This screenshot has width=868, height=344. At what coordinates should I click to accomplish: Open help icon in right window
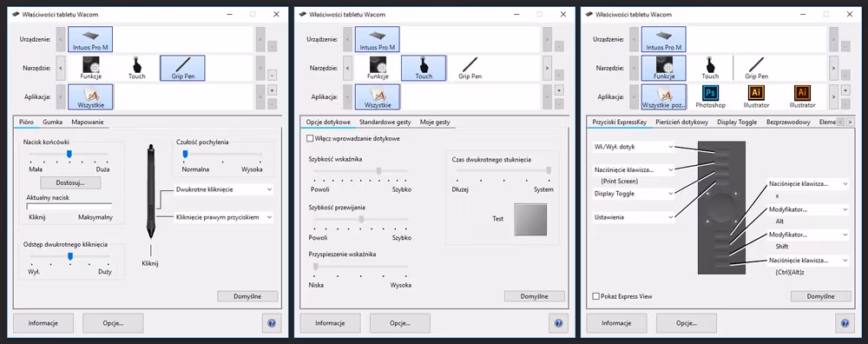845,323
